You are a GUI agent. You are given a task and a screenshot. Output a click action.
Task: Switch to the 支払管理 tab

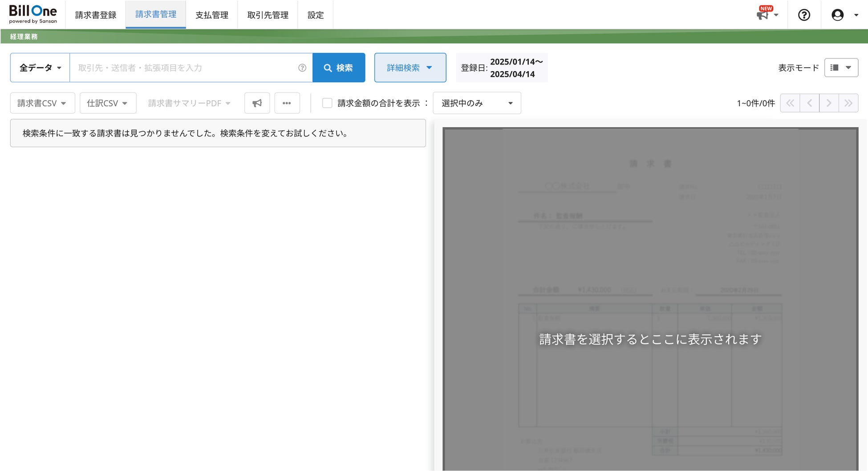[212, 15]
